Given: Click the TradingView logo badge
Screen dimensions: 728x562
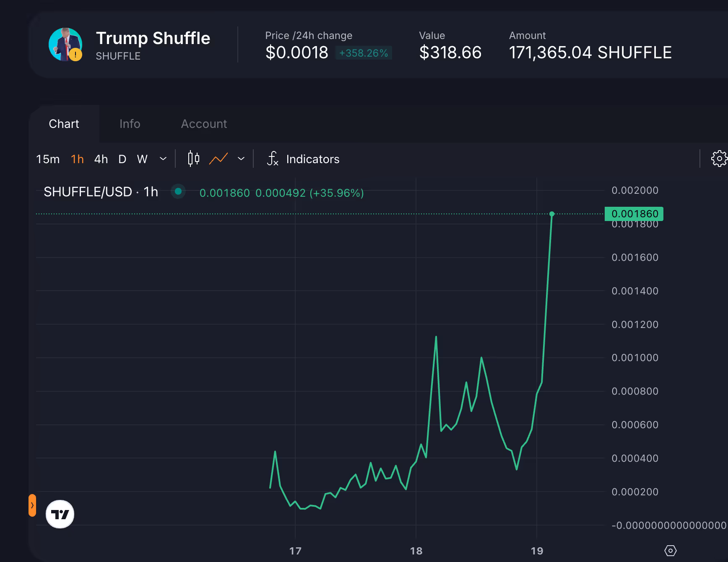Looking at the screenshot, I should [60, 514].
